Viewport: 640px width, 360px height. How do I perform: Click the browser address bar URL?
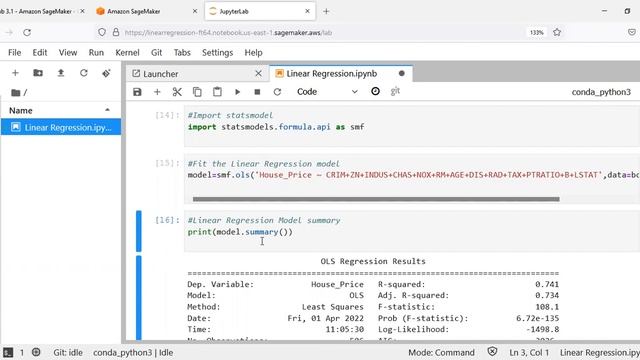229,33
